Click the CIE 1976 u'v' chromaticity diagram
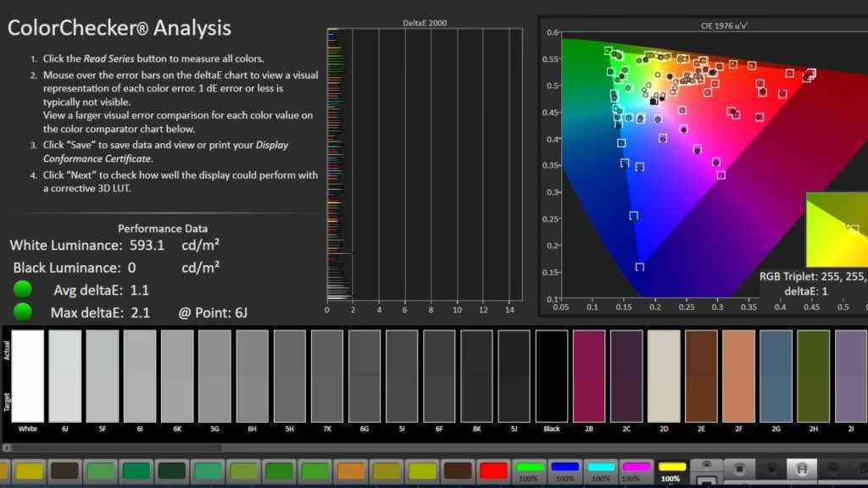The width and height of the screenshot is (868, 488). [x=714, y=164]
